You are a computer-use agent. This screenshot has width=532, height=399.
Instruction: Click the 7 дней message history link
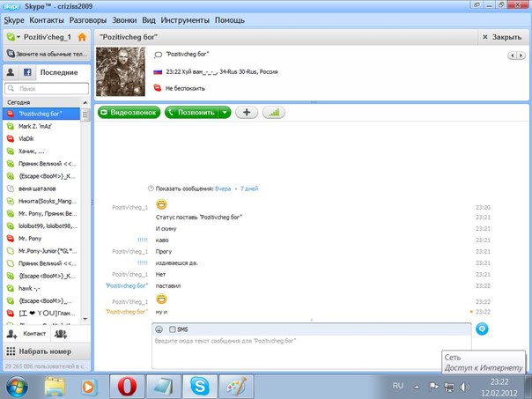[249, 188]
